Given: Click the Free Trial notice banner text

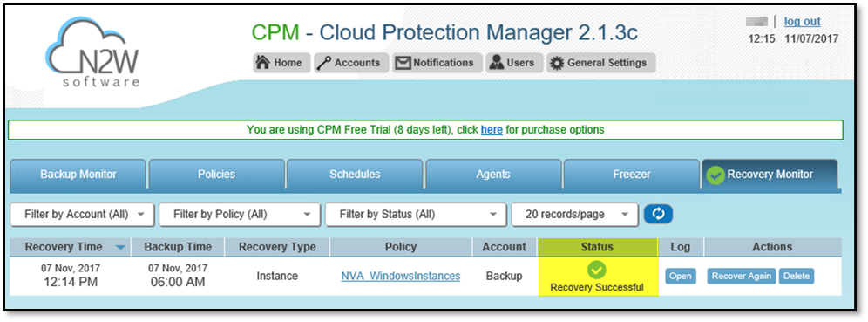Looking at the screenshot, I should (x=425, y=130).
